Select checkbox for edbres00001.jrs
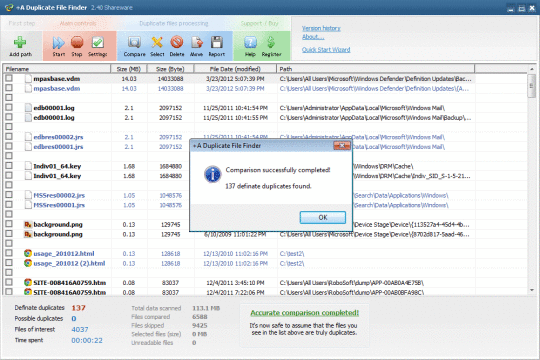The height and width of the screenshot is (360, 540). point(9,146)
